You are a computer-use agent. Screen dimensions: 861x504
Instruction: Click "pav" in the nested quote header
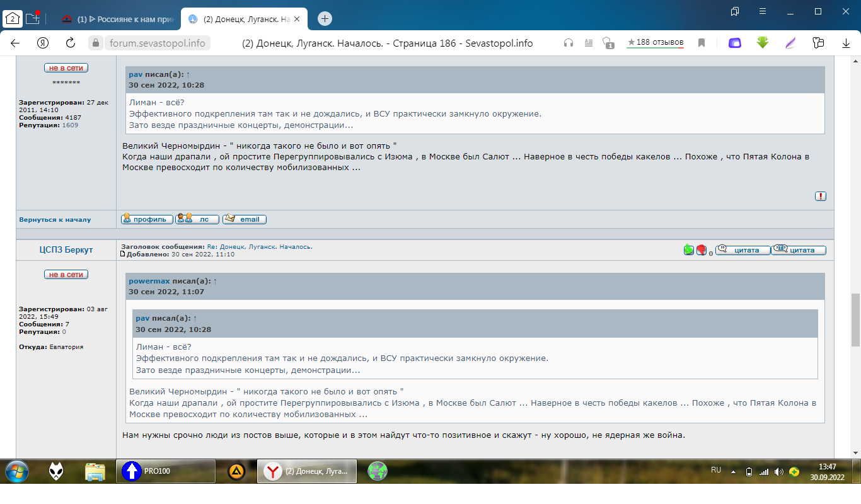(x=142, y=319)
